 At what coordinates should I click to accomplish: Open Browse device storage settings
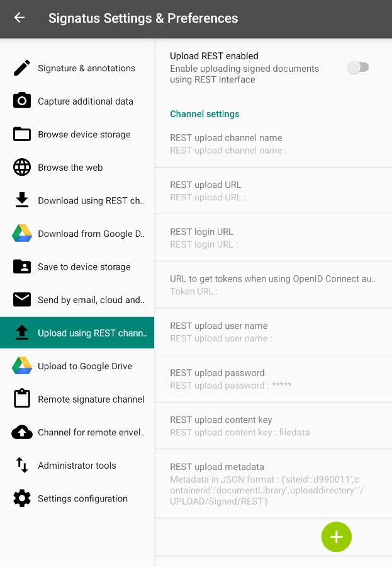84,134
